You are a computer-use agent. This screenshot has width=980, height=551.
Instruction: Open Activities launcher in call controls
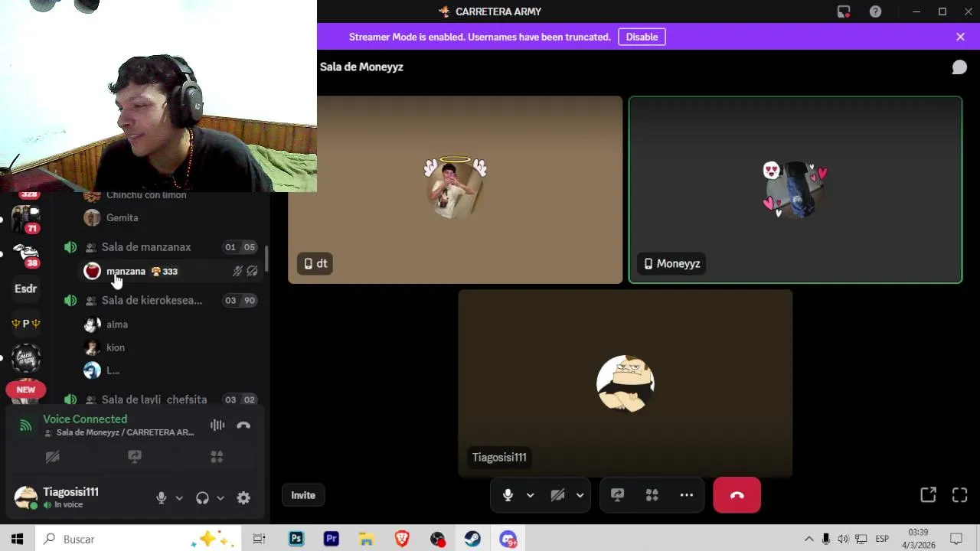pos(652,495)
